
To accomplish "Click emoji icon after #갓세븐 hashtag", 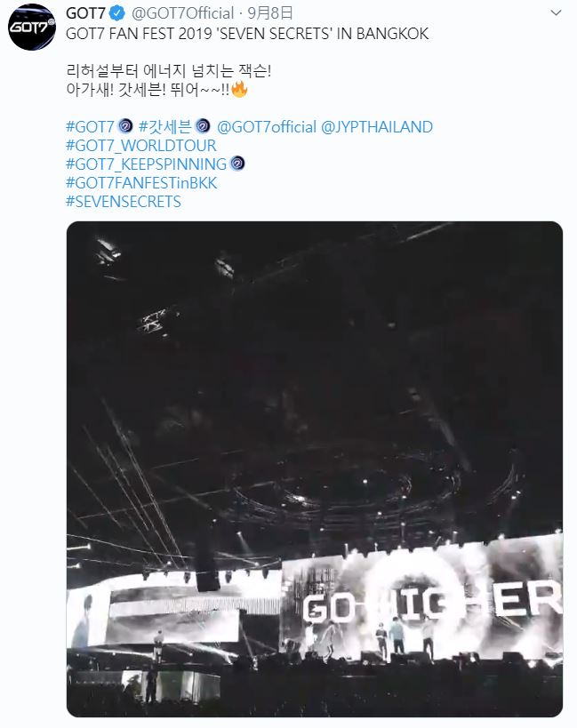I will (203, 126).
